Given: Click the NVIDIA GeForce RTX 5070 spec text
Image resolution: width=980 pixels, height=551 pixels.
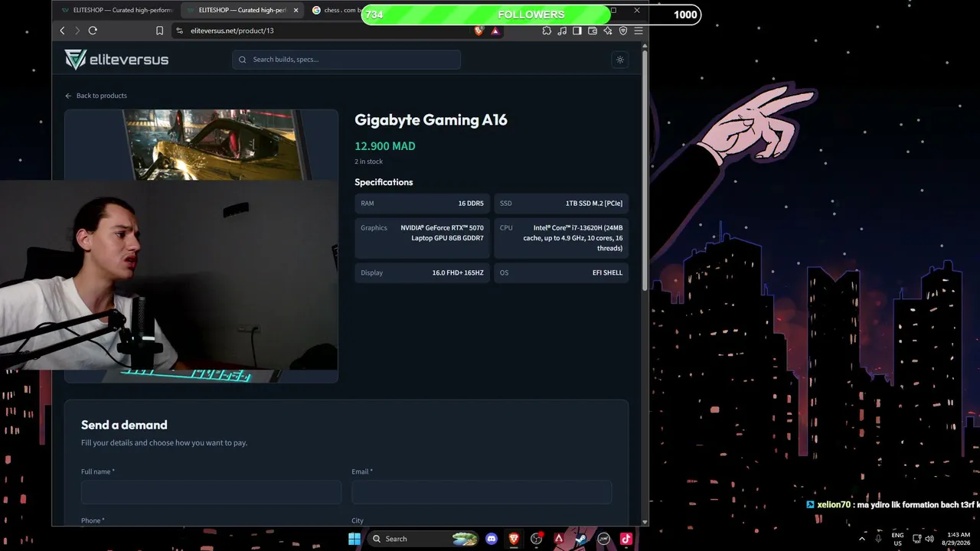Looking at the screenshot, I should click(x=442, y=233).
